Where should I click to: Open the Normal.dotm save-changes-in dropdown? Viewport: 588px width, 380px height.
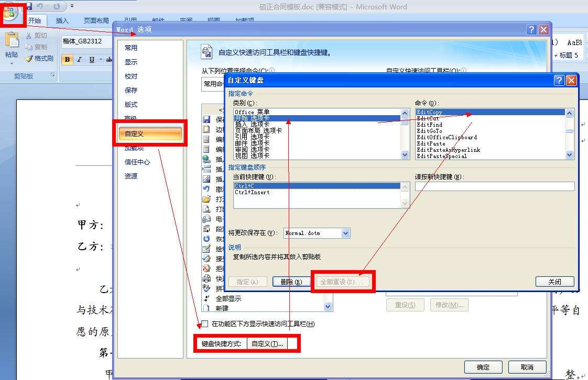click(345, 233)
